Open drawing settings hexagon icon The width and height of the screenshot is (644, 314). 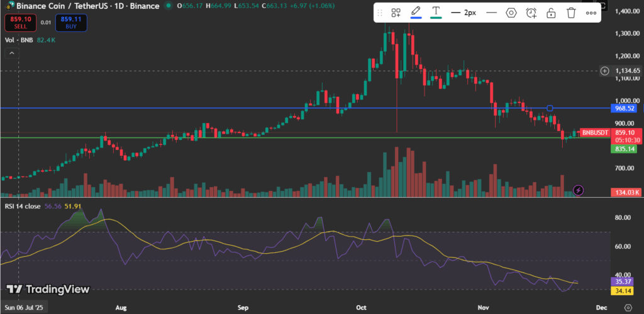(511, 13)
